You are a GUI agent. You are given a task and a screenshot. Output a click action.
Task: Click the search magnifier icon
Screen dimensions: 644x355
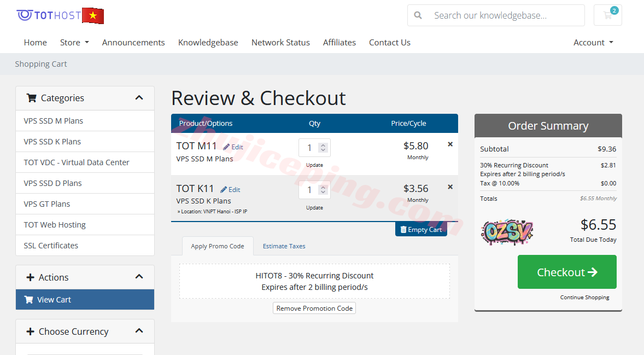[x=418, y=15]
